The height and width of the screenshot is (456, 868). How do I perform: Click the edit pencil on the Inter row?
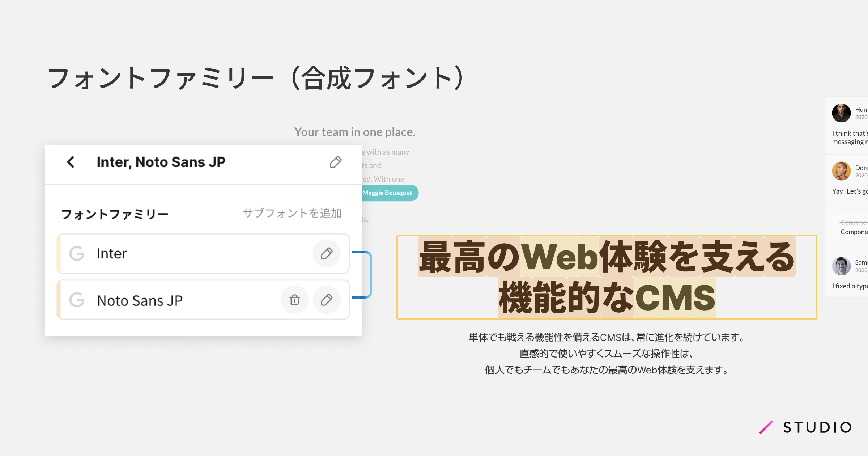tap(327, 253)
